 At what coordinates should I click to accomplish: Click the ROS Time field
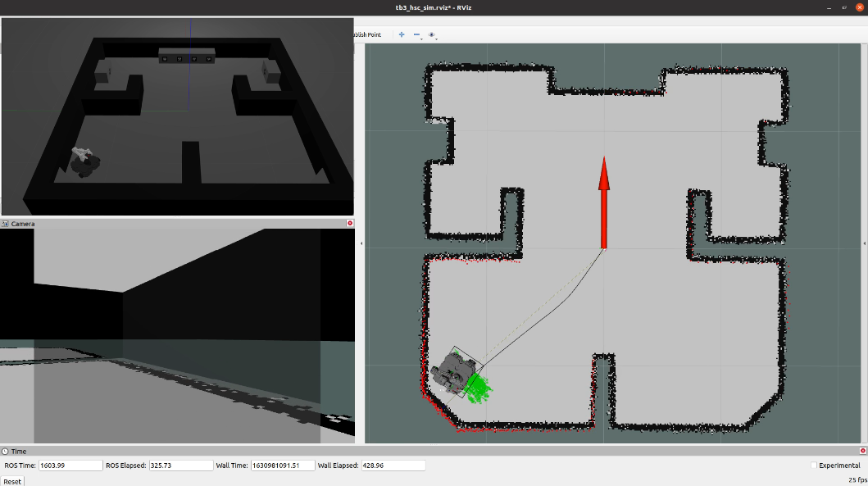tap(68, 466)
